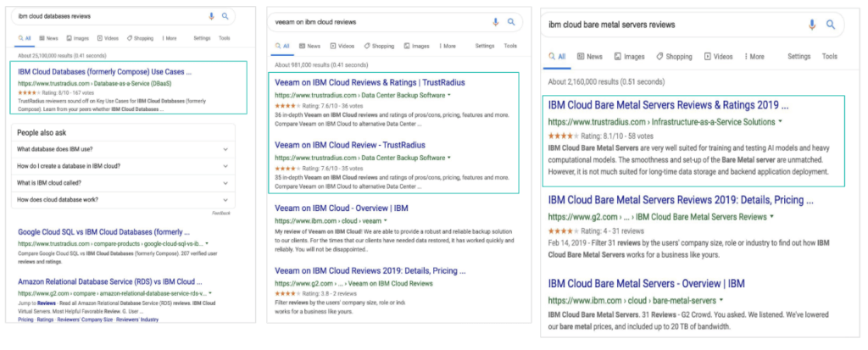Open Veeam on IBM Cloud Reviews 2019 result
Viewport: 868px width, 350px height.
tap(370, 271)
